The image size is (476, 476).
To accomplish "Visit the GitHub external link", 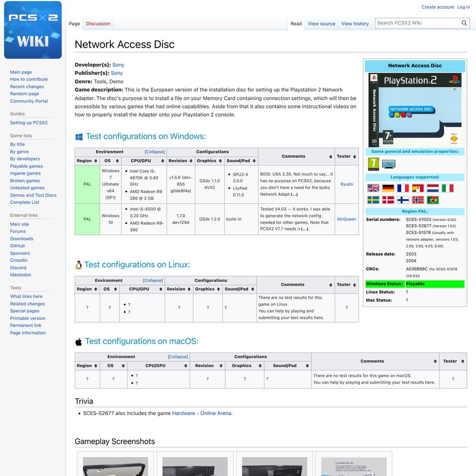I will [x=17, y=246].
